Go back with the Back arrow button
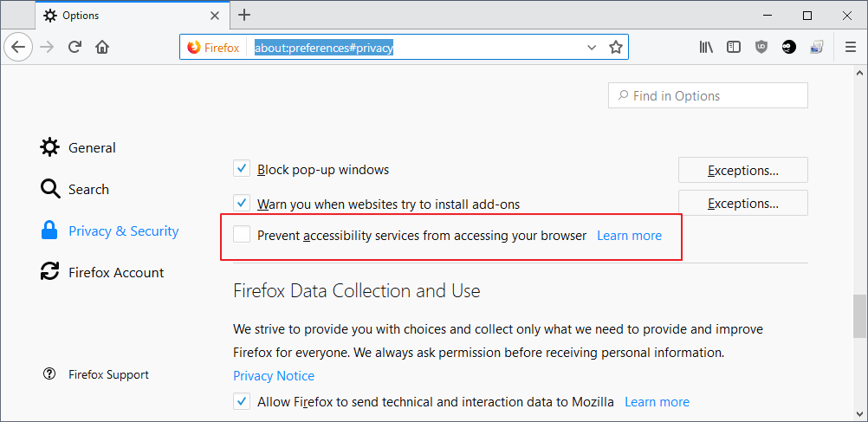 coord(18,47)
